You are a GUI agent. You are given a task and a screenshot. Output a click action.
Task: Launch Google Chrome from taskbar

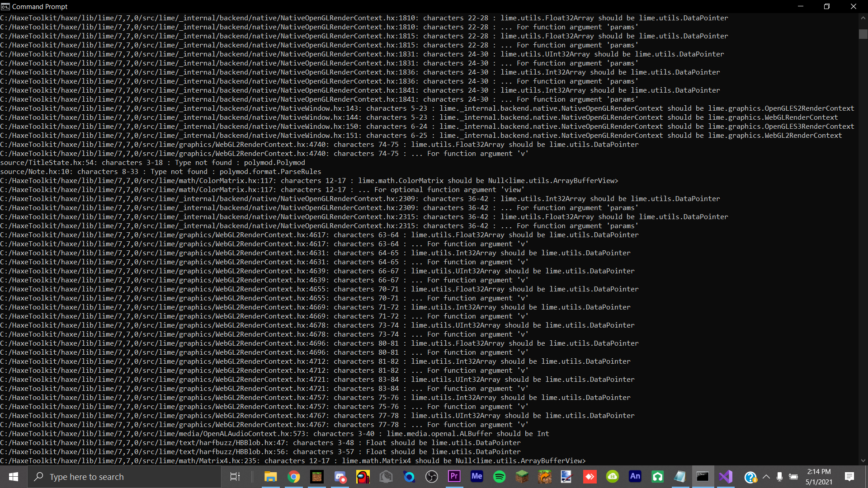click(x=294, y=477)
